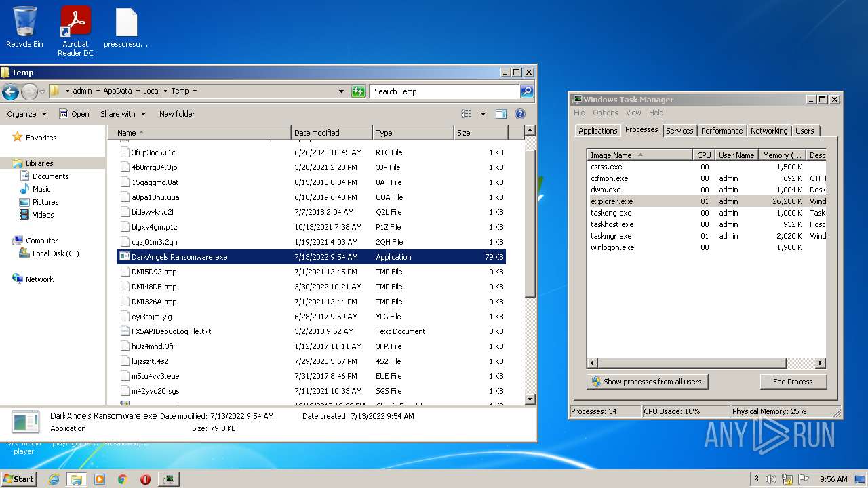
Task: Open the File menu in Task Manager
Action: (x=579, y=113)
